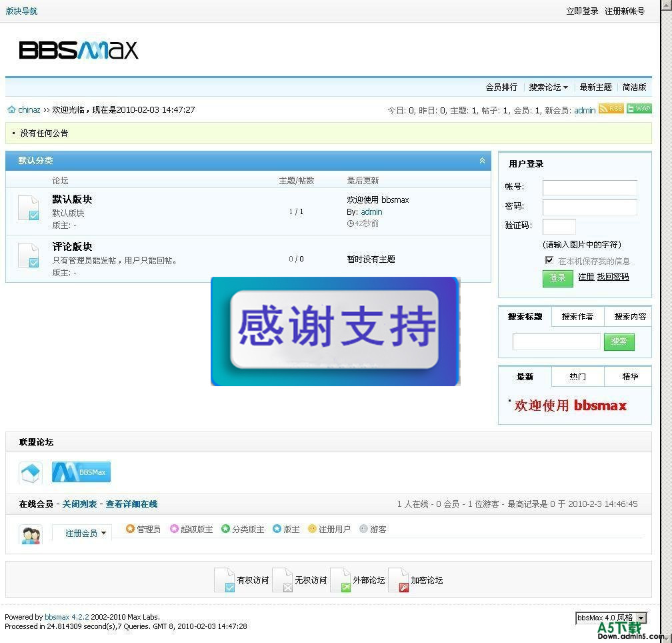
Task: Click the 感谢支持 banner image
Action: (x=335, y=332)
